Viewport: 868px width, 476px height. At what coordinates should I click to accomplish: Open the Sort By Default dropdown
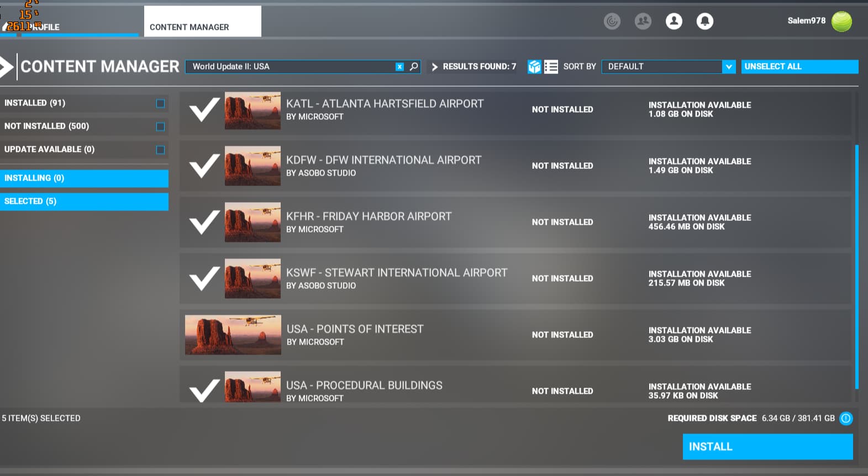coord(662,67)
